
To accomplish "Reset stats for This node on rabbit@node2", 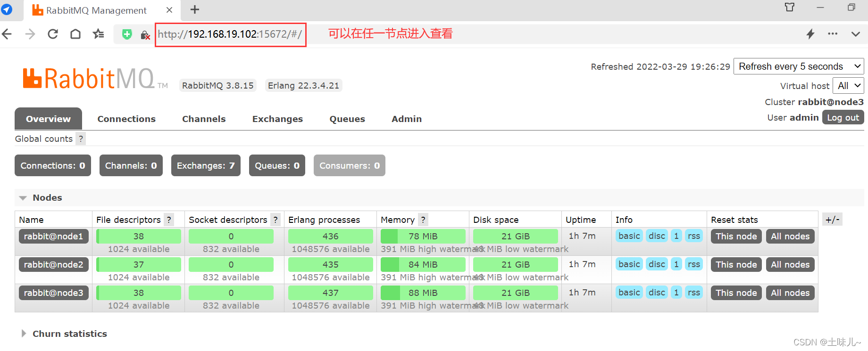I will pyautogui.click(x=736, y=264).
